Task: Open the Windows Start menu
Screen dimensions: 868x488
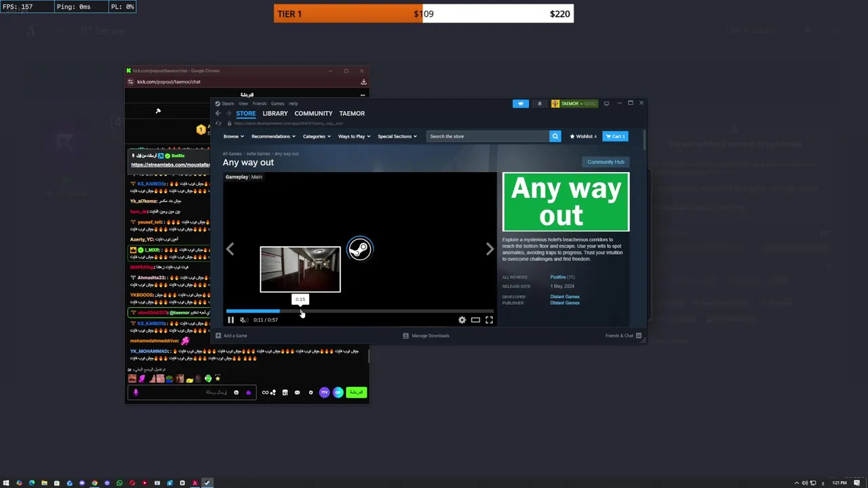Action: click(6, 483)
